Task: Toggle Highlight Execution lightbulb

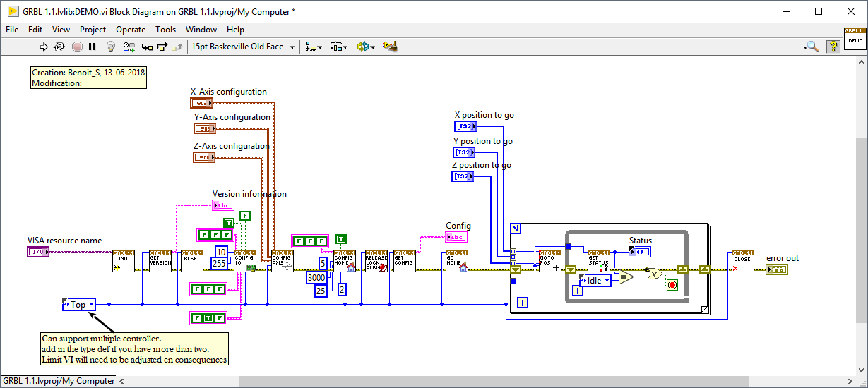Action: coord(111,47)
